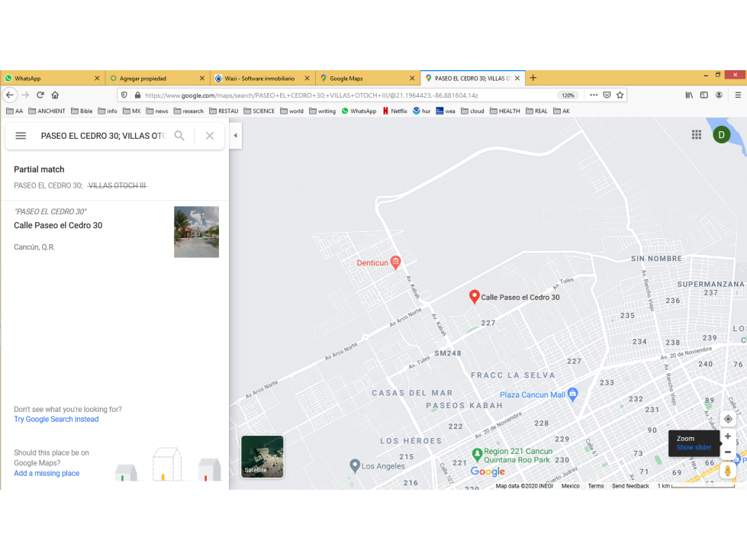This screenshot has width=747, height=560.
Task: Save page to Pocket
Action: click(x=607, y=95)
